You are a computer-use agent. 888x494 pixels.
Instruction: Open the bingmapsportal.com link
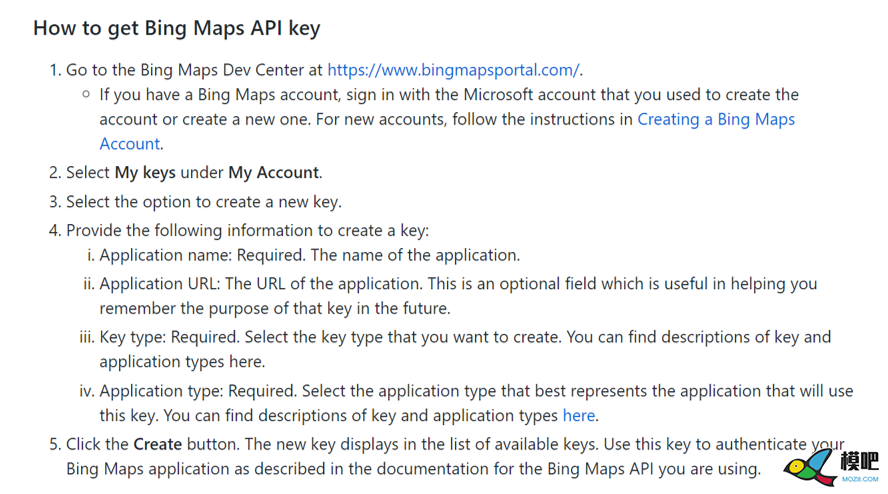click(453, 70)
